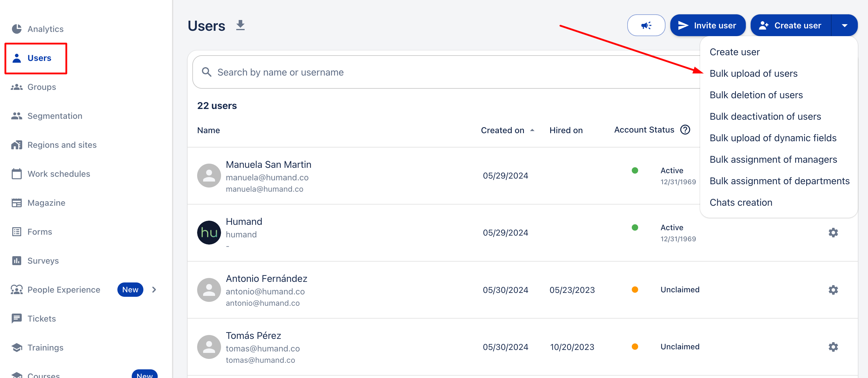Open the Work schedules calendar section
Viewport: 868px width, 378px height.
[59, 174]
